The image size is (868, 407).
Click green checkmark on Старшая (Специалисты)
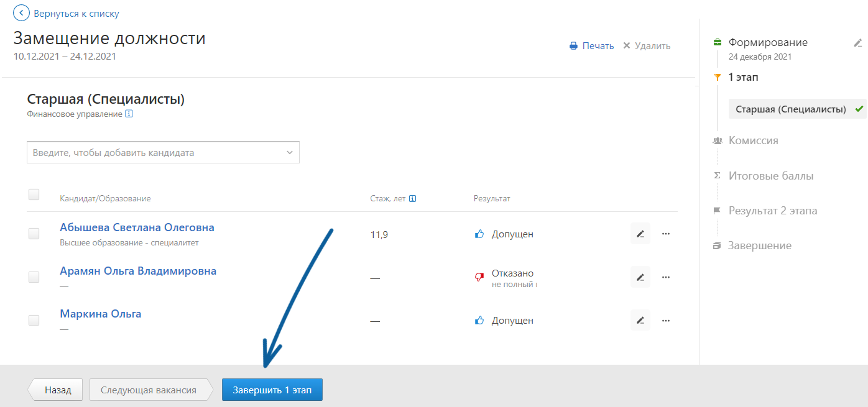point(859,109)
